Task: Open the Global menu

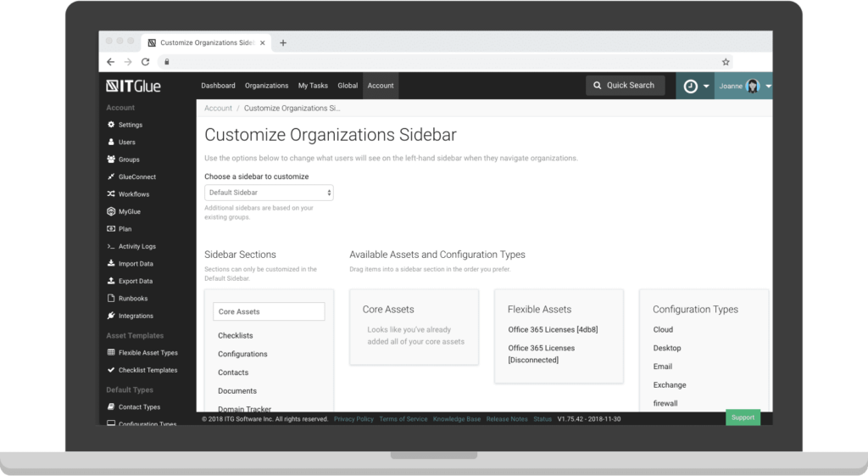Action: click(348, 86)
